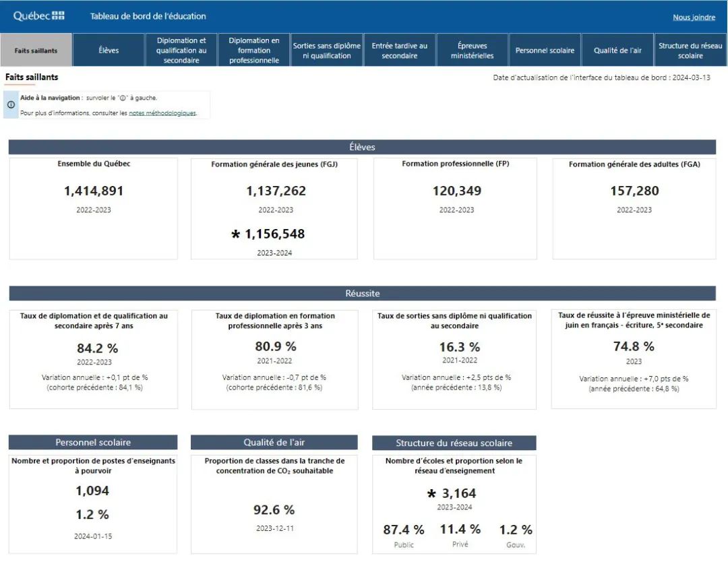The height and width of the screenshot is (564, 728).
Task: Click the 1,094 teacher positions card
Action: coord(92,503)
